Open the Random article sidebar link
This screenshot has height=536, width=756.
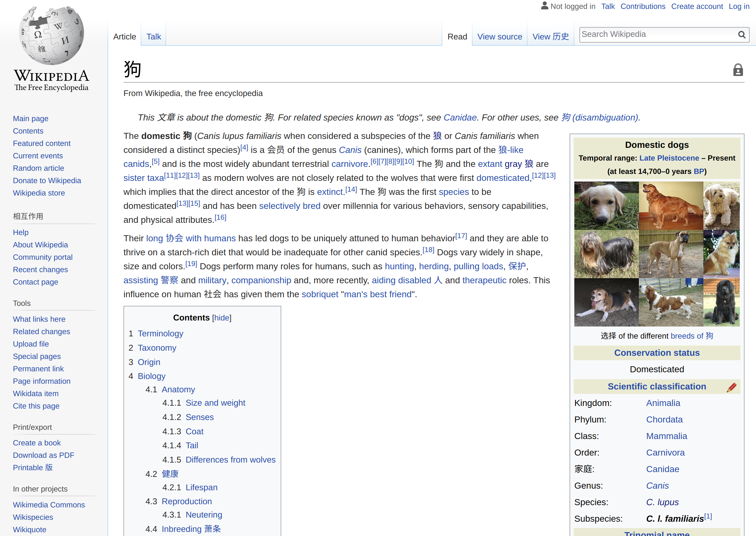click(x=38, y=168)
